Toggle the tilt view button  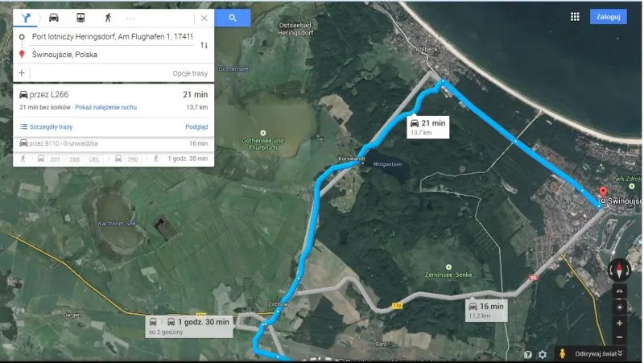[619, 291]
